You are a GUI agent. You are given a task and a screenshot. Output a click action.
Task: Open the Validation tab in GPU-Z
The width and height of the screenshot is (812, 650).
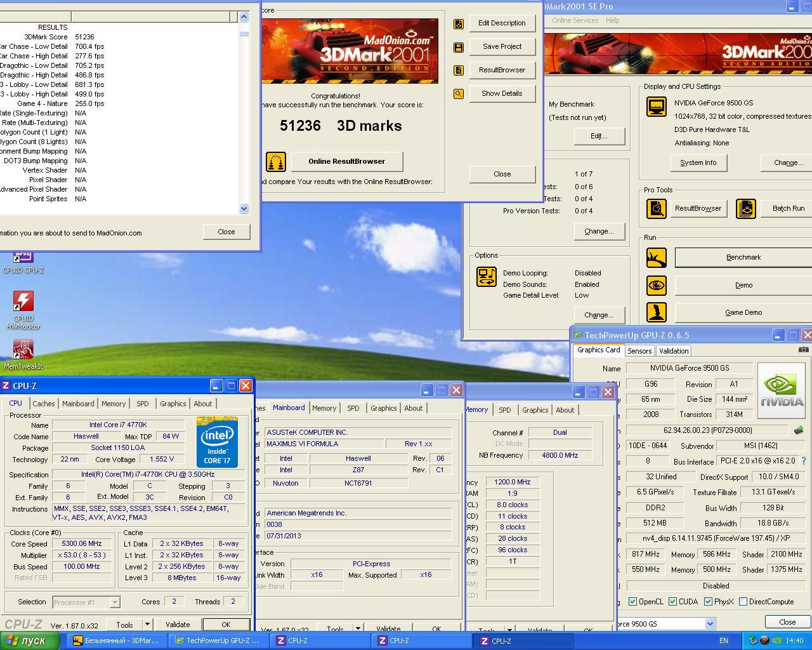tap(674, 351)
